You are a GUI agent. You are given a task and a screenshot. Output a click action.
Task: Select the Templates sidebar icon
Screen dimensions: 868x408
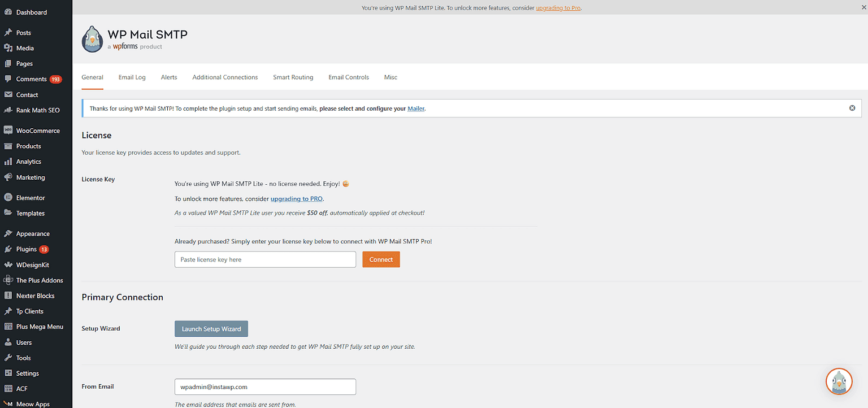[x=9, y=213]
